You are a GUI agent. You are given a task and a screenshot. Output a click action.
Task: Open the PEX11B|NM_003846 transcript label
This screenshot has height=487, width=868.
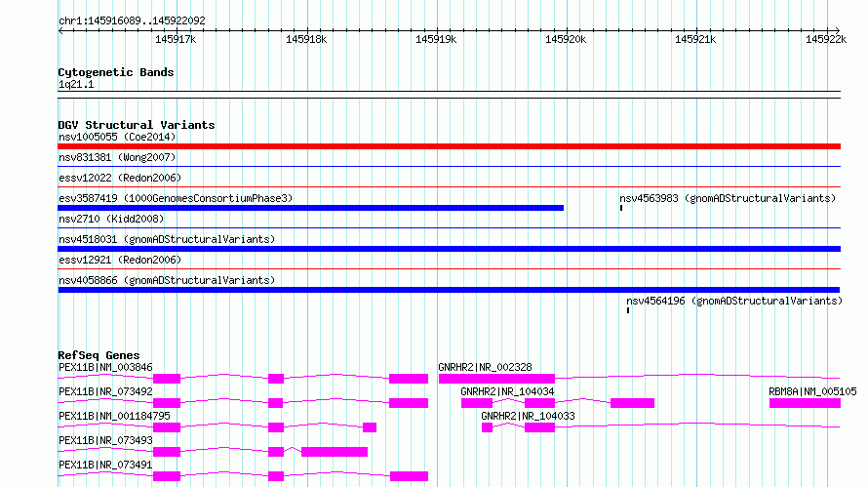pyautogui.click(x=105, y=367)
